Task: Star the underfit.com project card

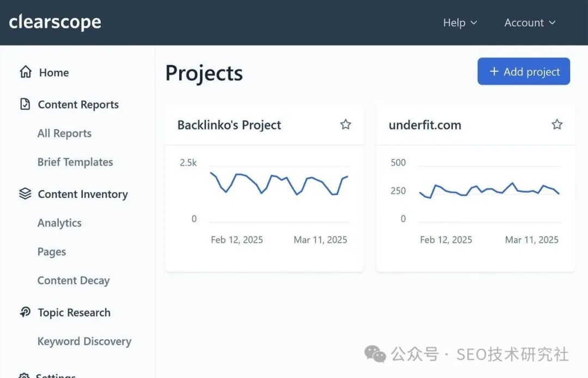Action: (x=558, y=124)
